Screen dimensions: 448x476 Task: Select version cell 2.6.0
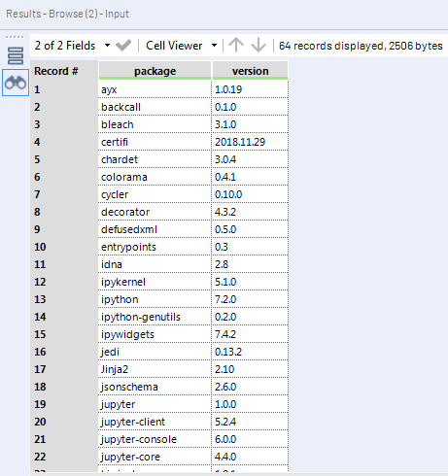click(x=250, y=387)
